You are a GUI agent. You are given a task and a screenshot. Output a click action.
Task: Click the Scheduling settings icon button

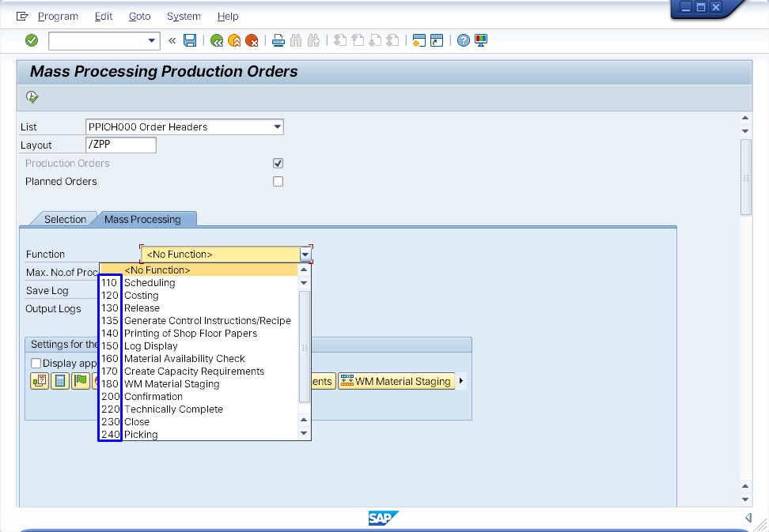[40, 381]
